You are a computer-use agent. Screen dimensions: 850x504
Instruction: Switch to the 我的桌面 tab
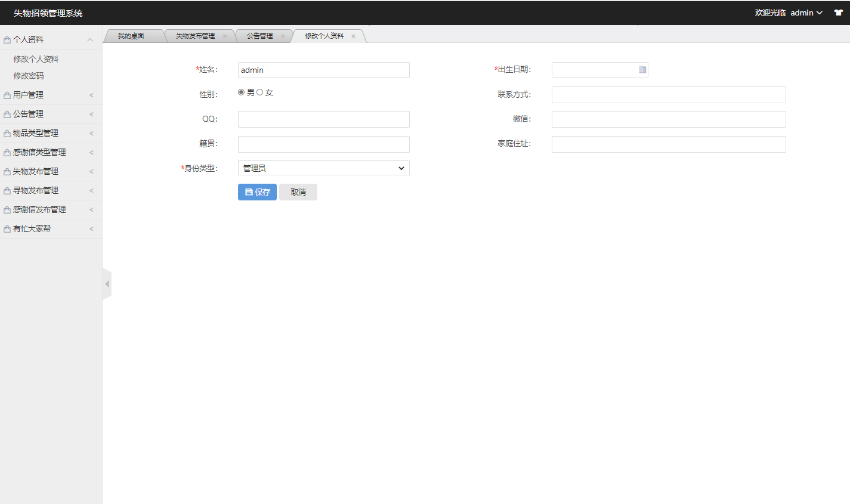(x=132, y=35)
